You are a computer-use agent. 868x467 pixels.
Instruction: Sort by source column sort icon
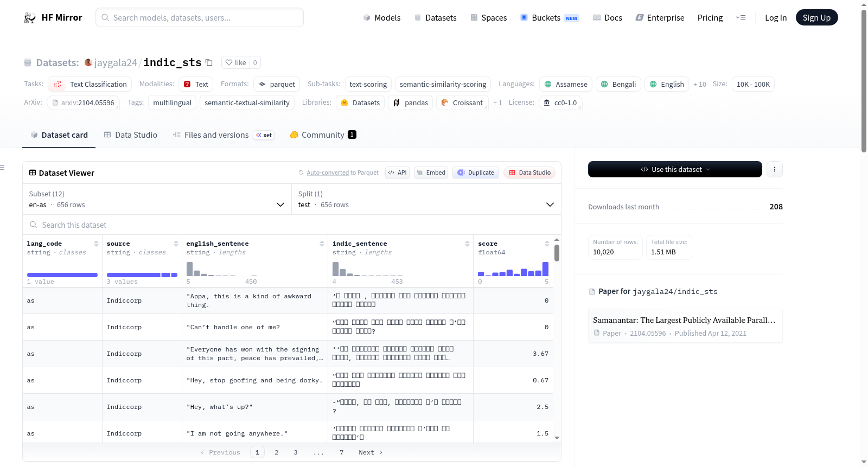pos(176,244)
